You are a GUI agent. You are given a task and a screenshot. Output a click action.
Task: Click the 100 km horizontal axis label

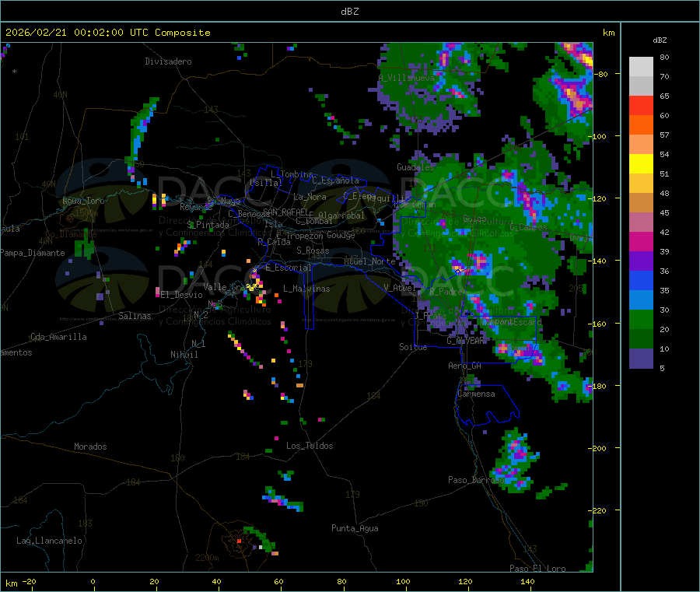pos(403,581)
